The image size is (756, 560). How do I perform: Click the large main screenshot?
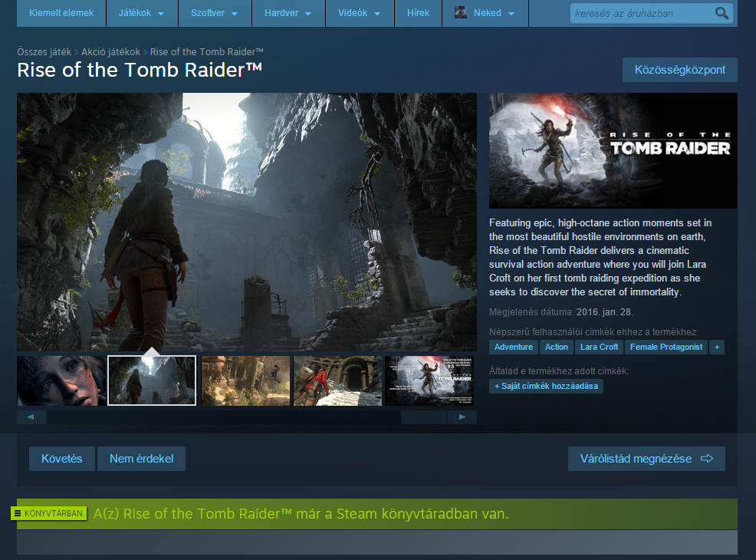247,222
